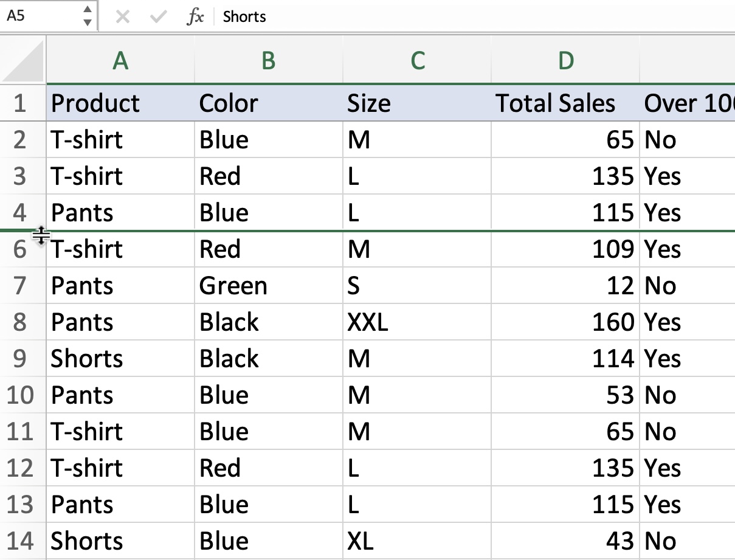Click the Over 100 header cell
Screen dimensions: 735x560
(x=688, y=103)
